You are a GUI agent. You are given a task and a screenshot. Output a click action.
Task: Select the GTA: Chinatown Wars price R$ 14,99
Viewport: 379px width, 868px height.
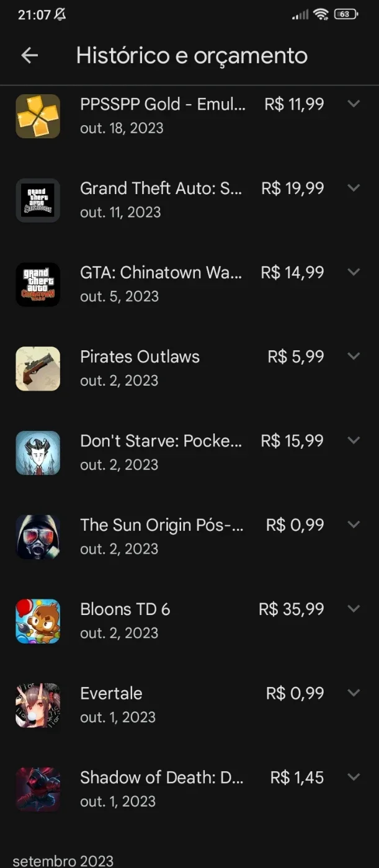click(292, 273)
